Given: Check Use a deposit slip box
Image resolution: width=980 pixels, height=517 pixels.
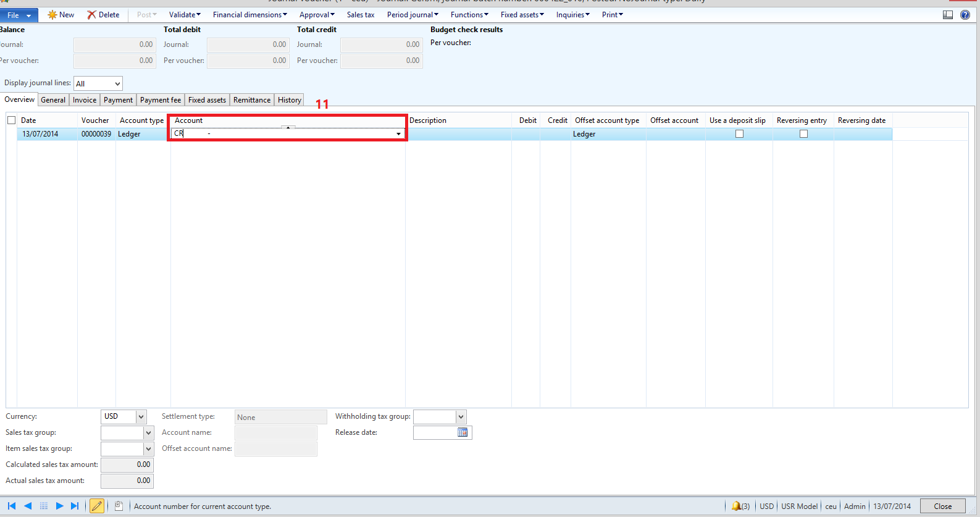Looking at the screenshot, I should tap(739, 134).
